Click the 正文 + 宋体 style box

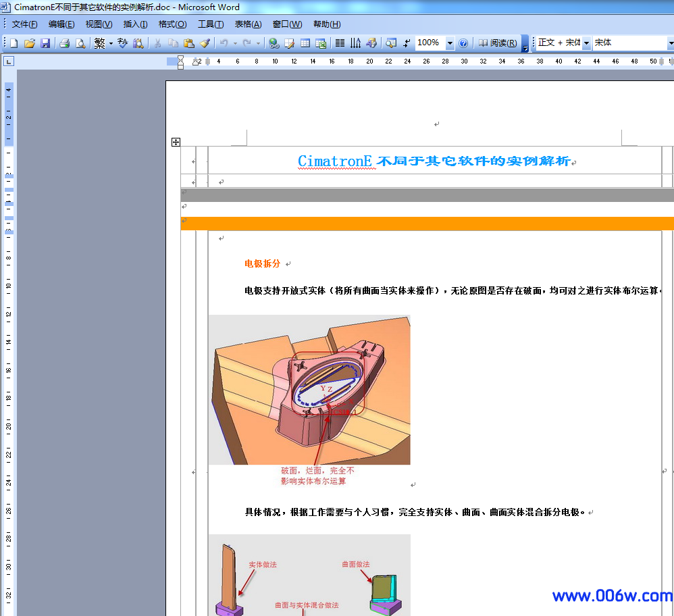[x=559, y=43]
